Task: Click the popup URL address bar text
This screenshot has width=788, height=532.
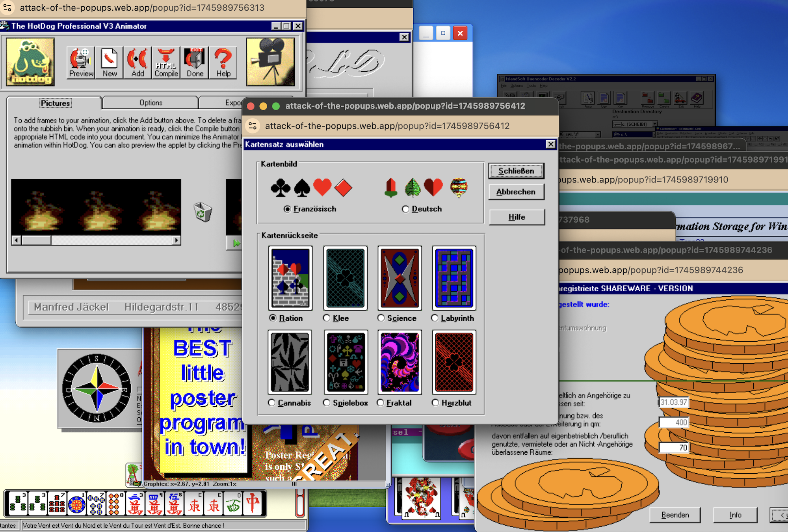Action: click(387, 126)
